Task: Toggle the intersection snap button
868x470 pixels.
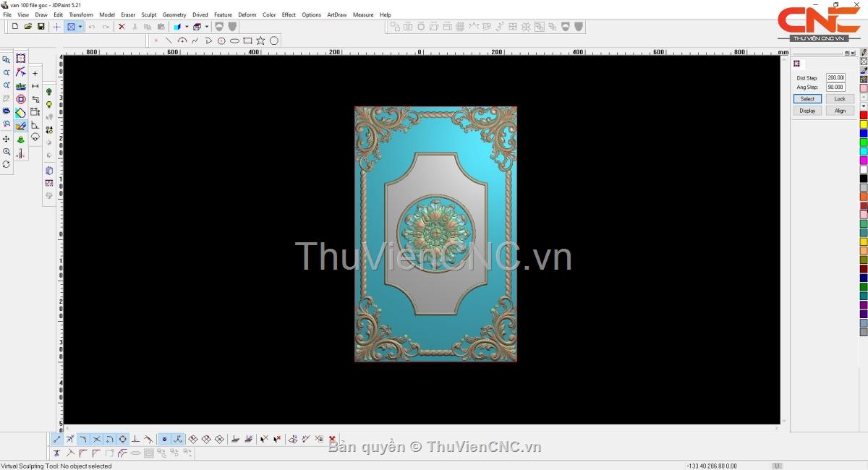Action: coord(96,439)
